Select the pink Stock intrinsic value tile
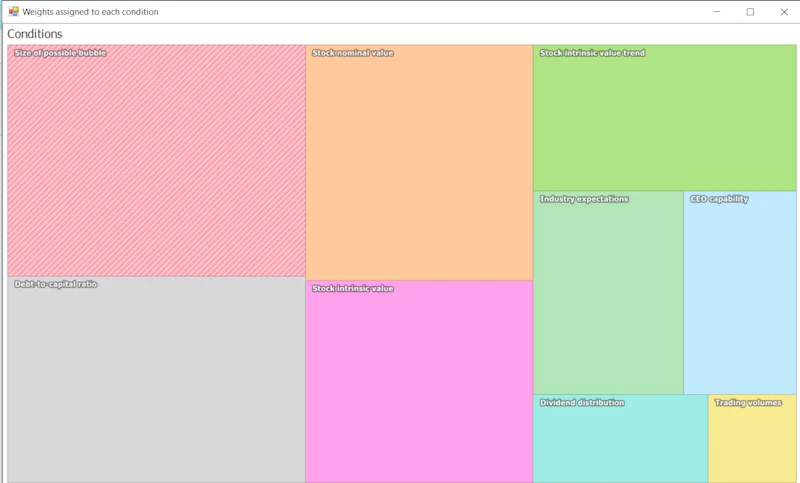800x483 pixels. [x=419, y=382]
